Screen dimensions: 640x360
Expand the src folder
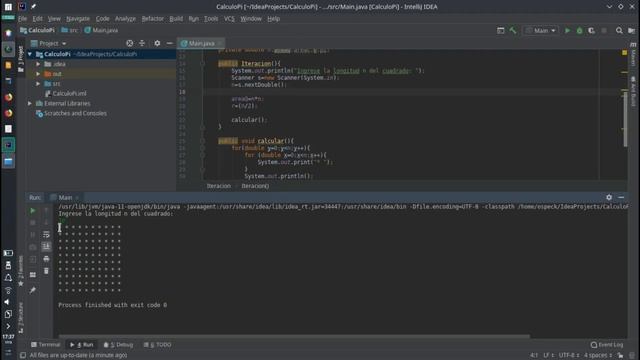(38, 84)
